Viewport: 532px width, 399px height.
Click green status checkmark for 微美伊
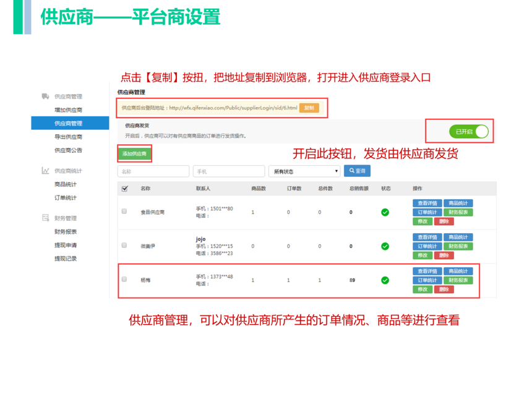[x=385, y=246]
